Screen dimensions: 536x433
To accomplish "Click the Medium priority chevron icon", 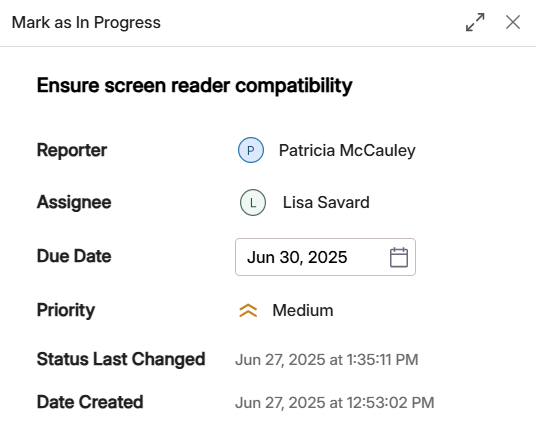I will click(248, 310).
